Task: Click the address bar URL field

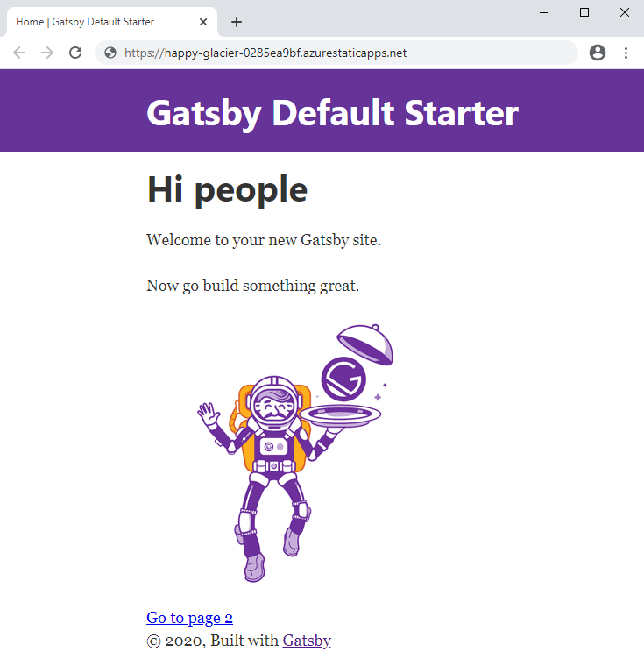Action: click(336, 53)
